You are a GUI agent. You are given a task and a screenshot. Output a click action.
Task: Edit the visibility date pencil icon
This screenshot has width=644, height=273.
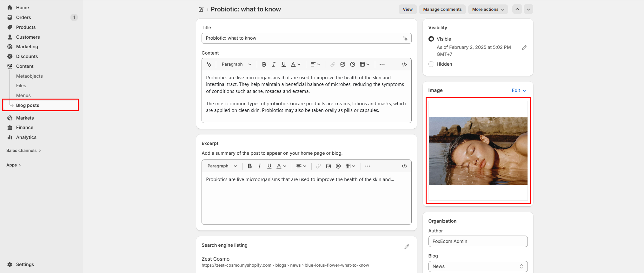tap(524, 48)
